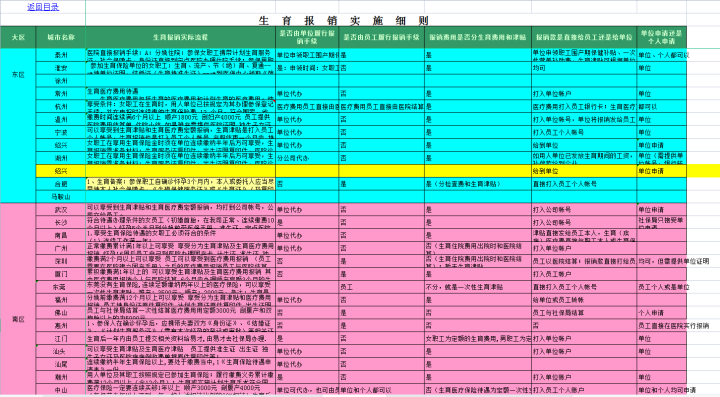Select the 汕尾 city cell
The width and height of the screenshot is (720, 397).
click(x=61, y=364)
